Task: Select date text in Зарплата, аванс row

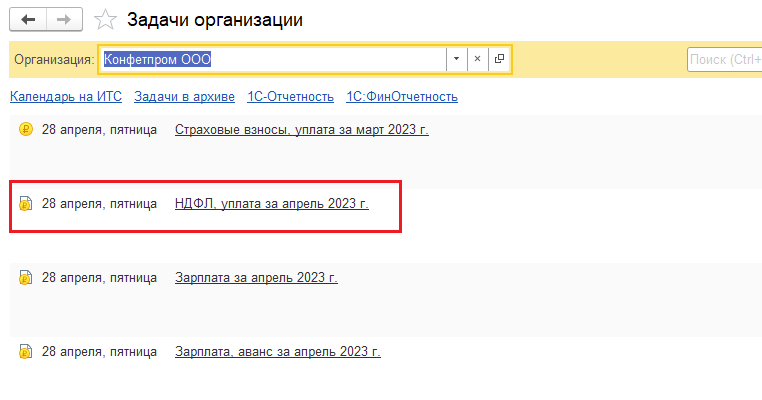Action: (99, 351)
